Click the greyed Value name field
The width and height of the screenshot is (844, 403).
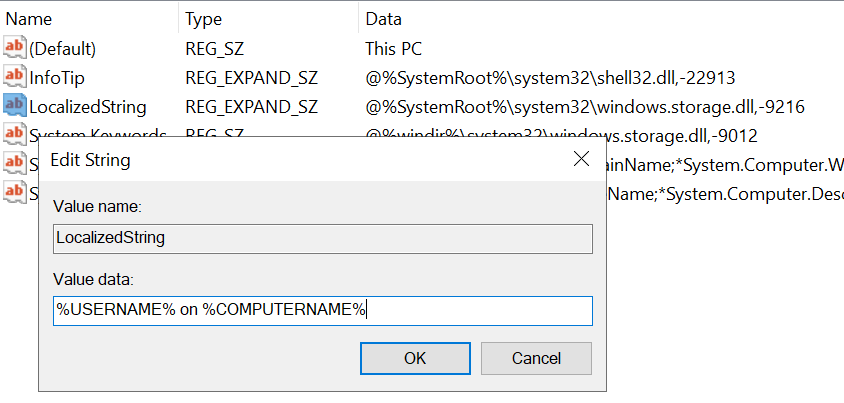click(322, 238)
